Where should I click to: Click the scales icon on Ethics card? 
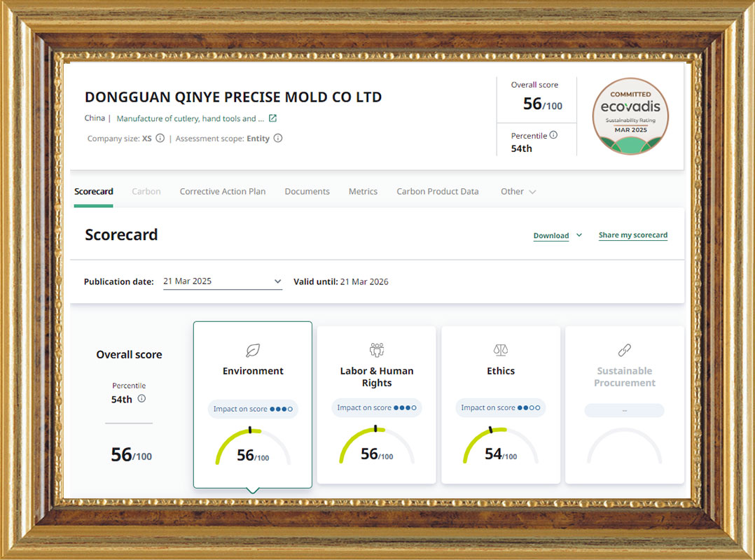pyautogui.click(x=501, y=350)
